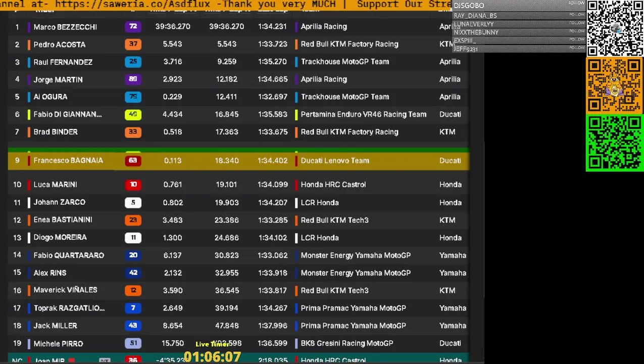Click Pedro Acosta's number 37 badge
Image resolution: width=644 pixels, height=364 pixels.
(133, 44)
